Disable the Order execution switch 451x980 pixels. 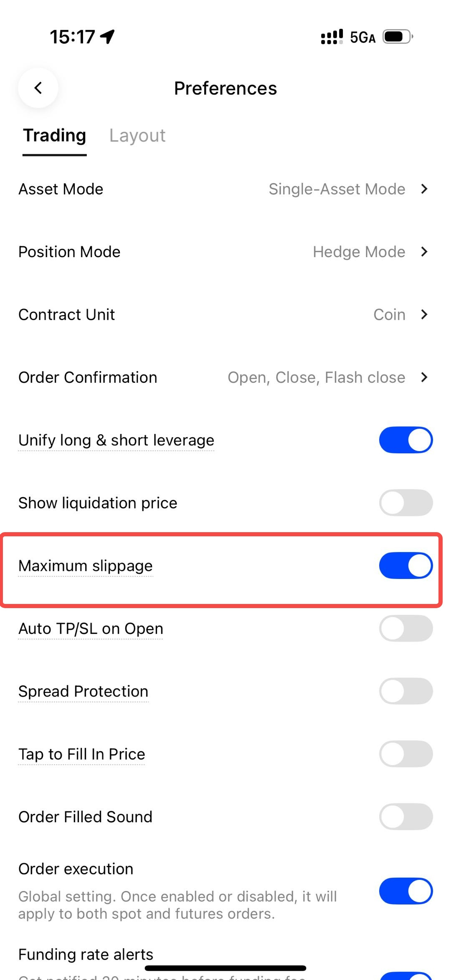(x=405, y=891)
